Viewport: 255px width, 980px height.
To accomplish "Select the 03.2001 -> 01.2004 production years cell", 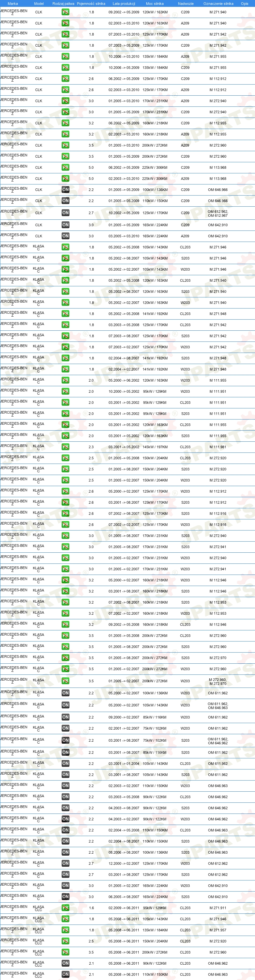I will point(124,764).
